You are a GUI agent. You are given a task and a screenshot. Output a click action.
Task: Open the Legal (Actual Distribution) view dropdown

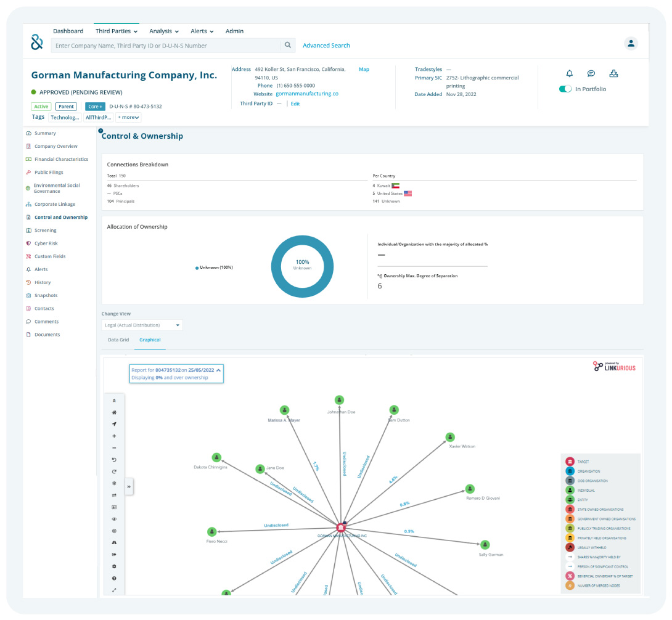point(142,325)
